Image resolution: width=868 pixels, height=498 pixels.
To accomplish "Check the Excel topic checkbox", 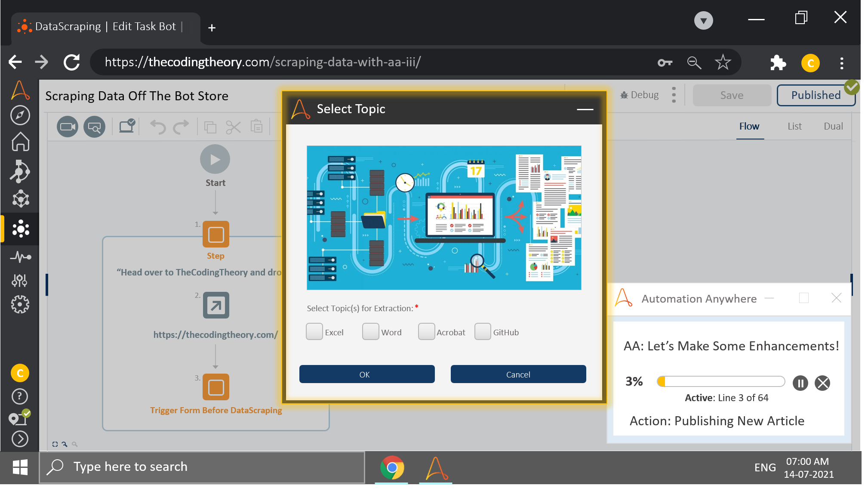I will (x=314, y=332).
